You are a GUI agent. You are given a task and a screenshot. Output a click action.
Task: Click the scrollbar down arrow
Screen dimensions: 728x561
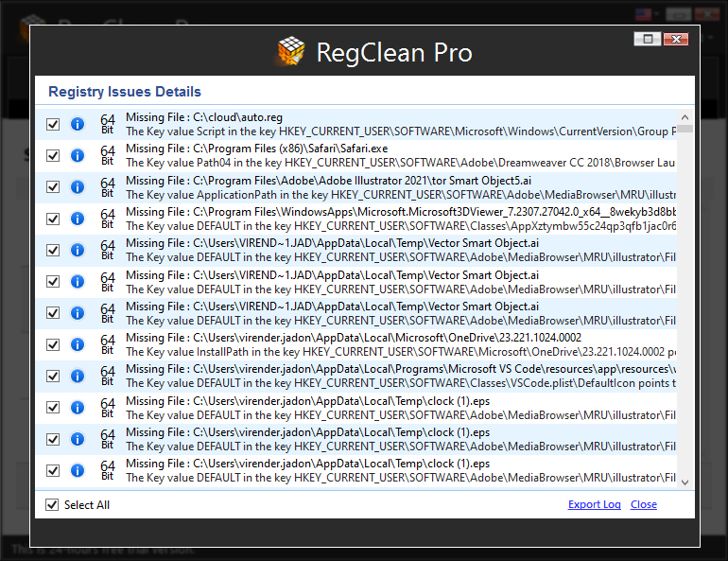[685, 482]
